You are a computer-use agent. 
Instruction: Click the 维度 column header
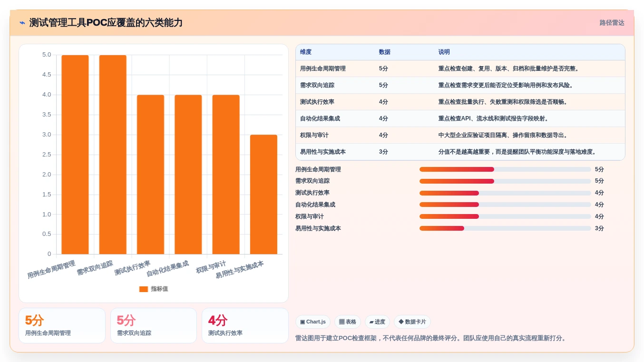pyautogui.click(x=306, y=52)
